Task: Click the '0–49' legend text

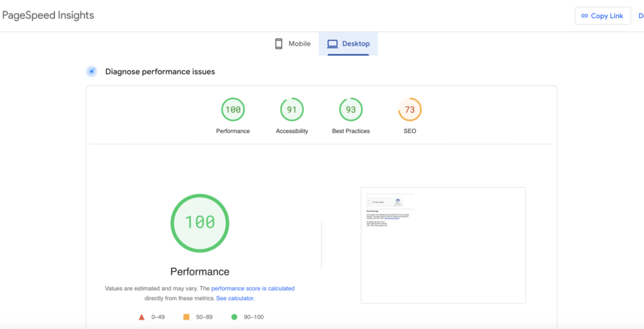Action: (158, 317)
